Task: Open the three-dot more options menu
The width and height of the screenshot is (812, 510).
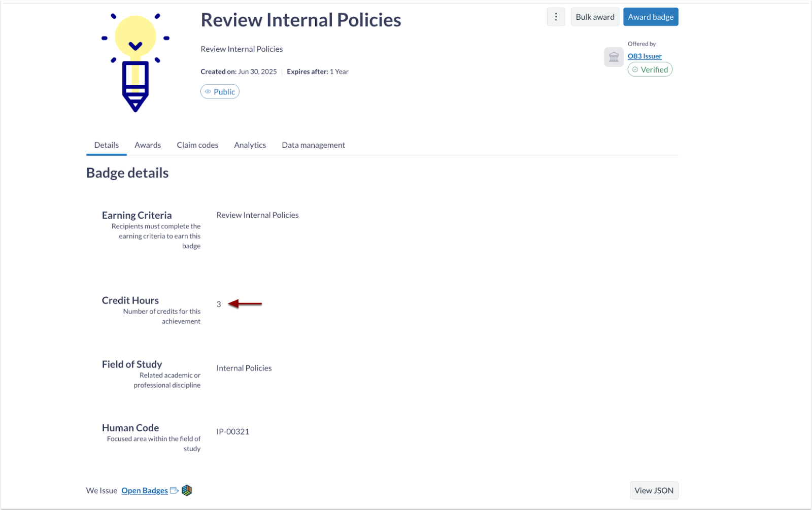Action: [556, 17]
